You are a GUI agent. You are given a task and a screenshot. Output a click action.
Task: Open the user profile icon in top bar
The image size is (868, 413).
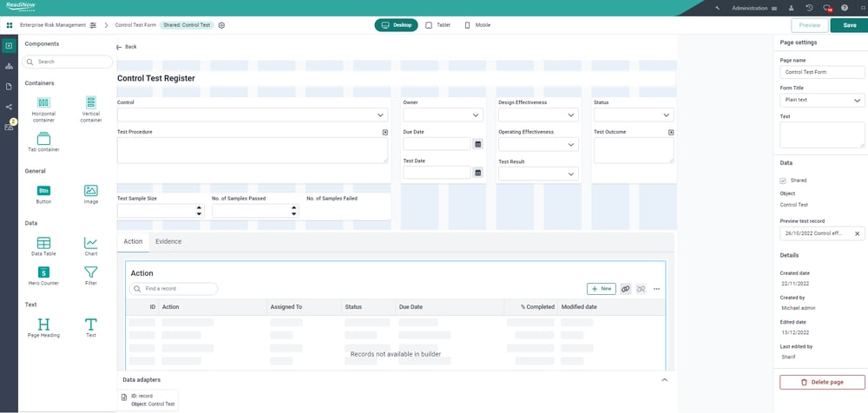(x=791, y=9)
